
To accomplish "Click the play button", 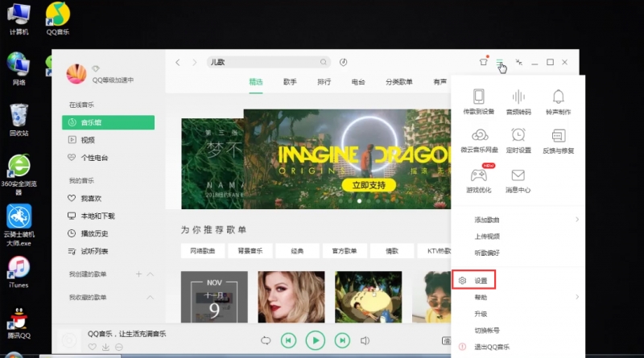I will [316, 340].
